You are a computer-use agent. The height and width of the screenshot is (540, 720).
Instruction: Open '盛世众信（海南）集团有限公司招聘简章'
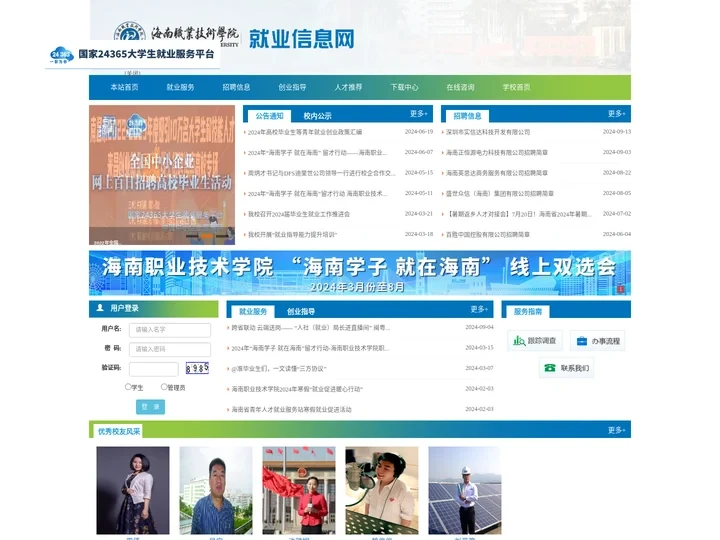click(x=500, y=194)
